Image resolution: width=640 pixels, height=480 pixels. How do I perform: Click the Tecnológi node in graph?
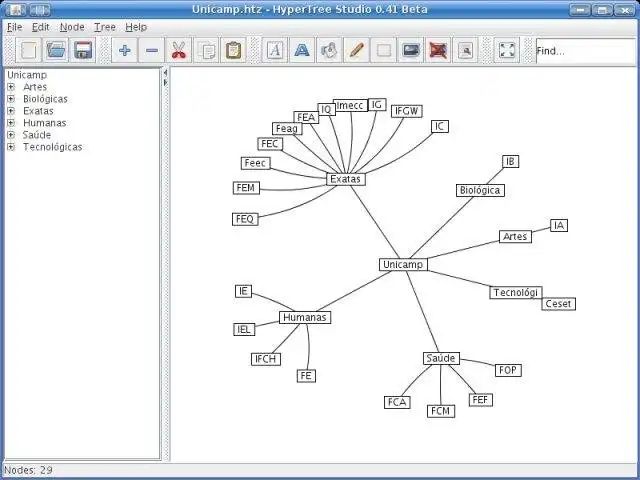516,292
